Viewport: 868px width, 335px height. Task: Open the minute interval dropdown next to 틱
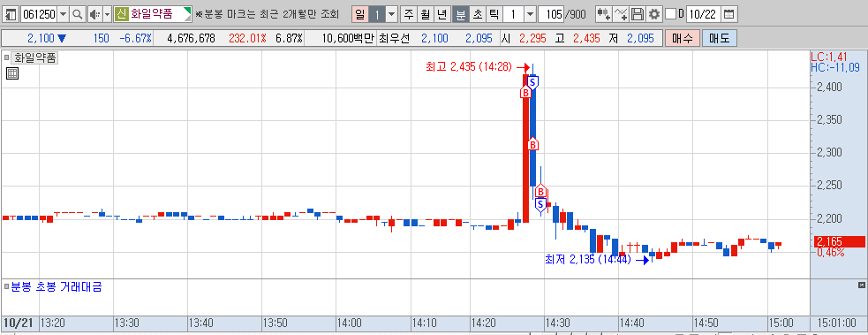pos(530,14)
